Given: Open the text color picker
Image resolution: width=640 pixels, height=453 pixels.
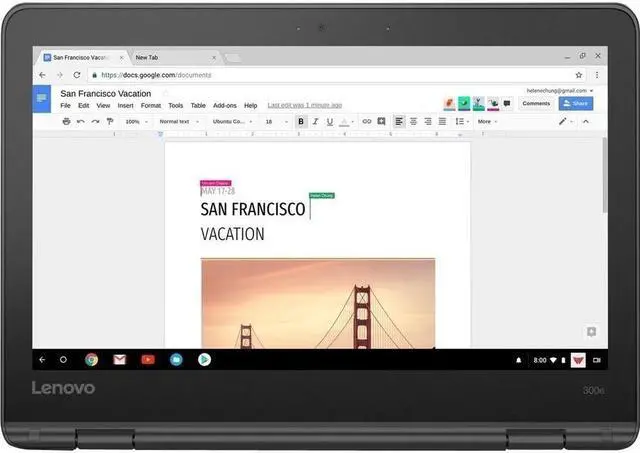Looking at the screenshot, I should pyautogui.click(x=347, y=121).
